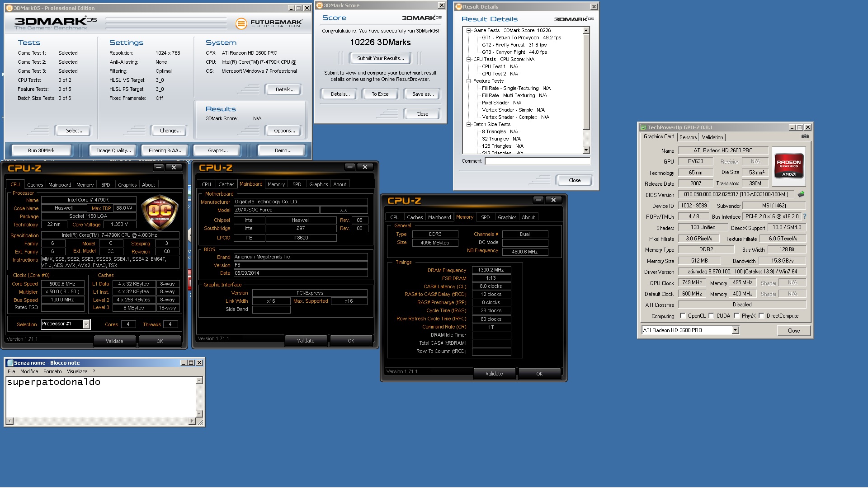Open the Processor #1 selection dropdown
868x488 pixels.
pos(86,324)
